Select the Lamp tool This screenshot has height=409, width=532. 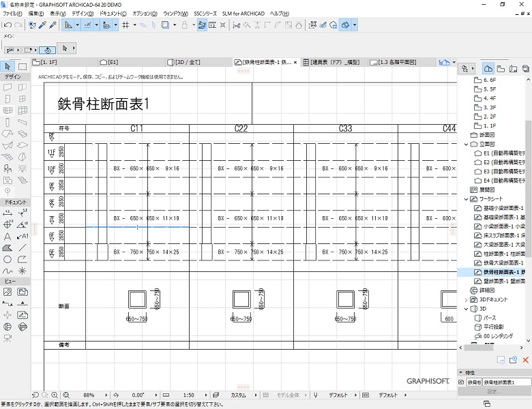pyautogui.click(x=23, y=168)
